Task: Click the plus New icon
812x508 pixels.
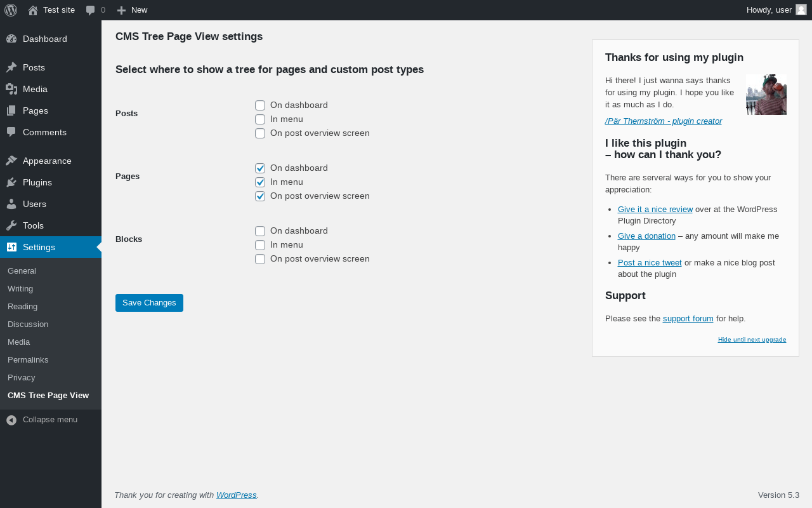Action: coord(122,10)
